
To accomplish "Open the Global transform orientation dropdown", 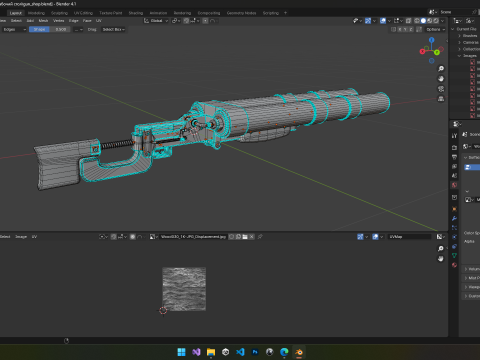I will (x=156, y=21).
